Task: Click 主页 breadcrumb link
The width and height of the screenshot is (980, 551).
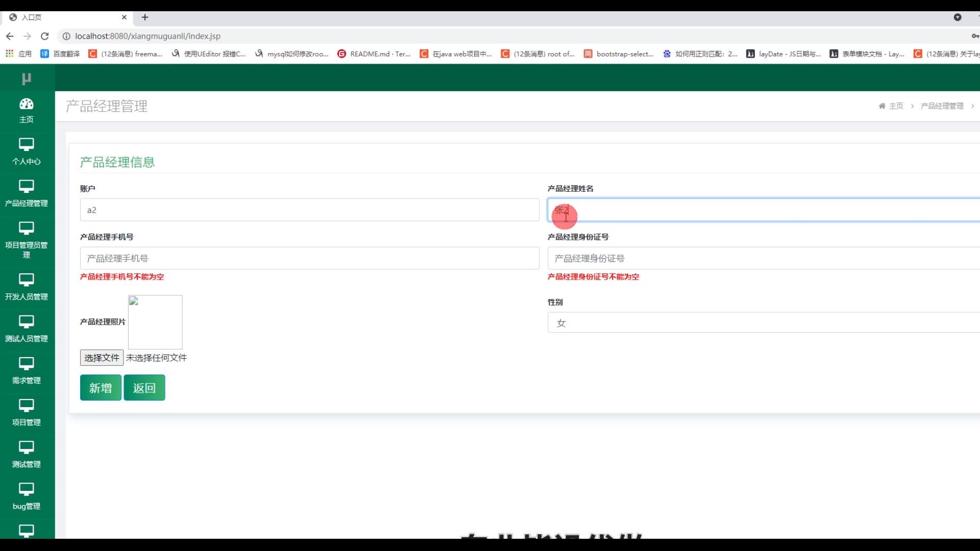Action: (x=895, y=106)
